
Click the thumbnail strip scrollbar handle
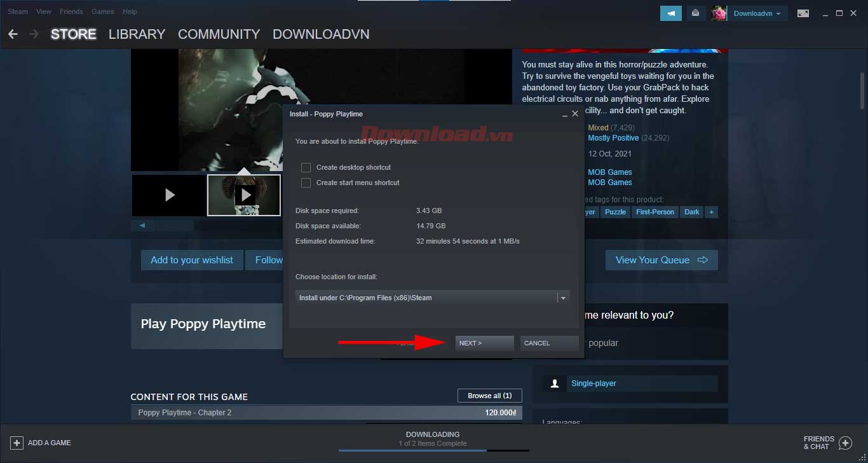[x=175, y=225]
